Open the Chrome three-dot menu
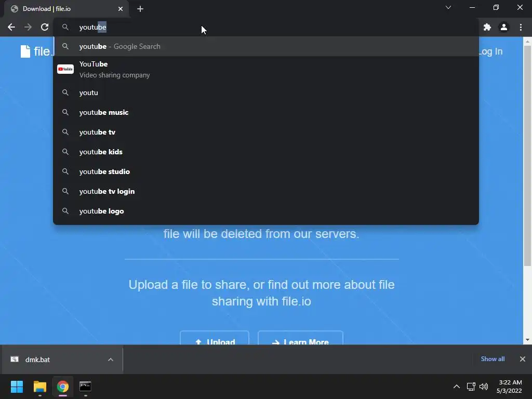This screenshot has width=532, height=399. [521, 27]
